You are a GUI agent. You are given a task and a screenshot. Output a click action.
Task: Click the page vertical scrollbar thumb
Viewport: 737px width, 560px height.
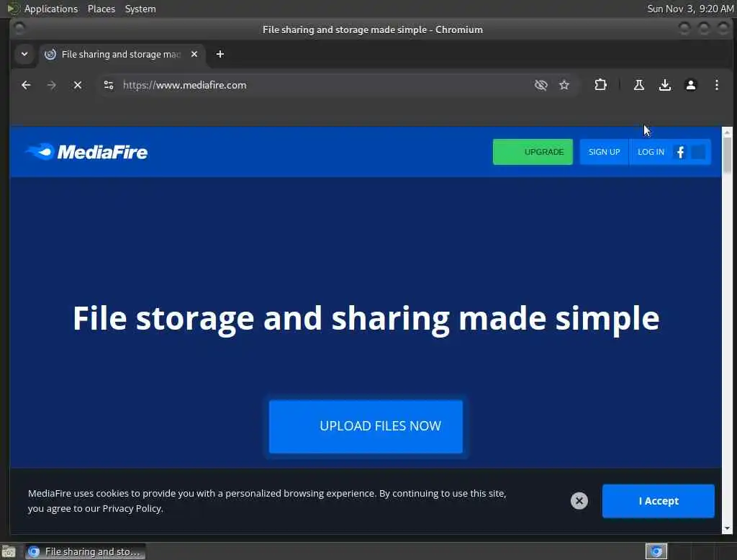(727, 155)
